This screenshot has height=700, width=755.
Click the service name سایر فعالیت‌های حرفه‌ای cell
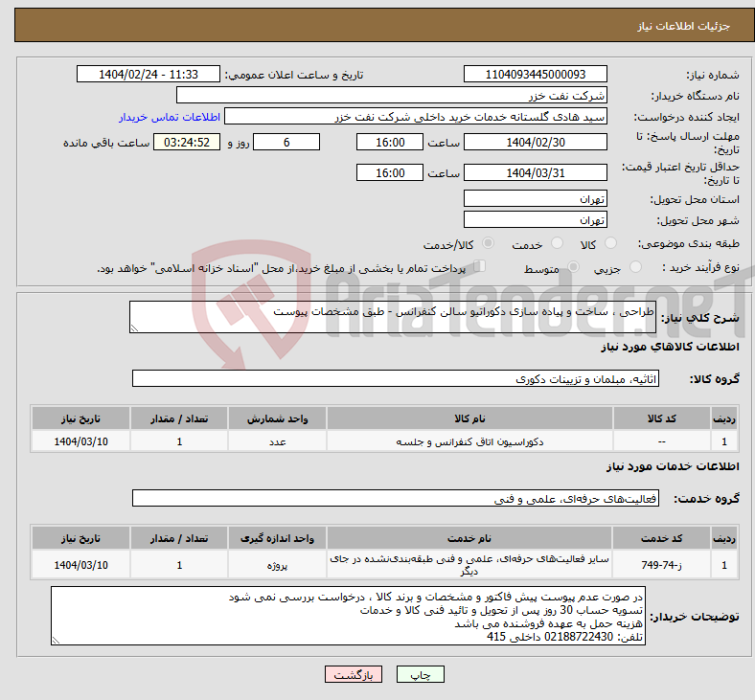click(469, 565)
